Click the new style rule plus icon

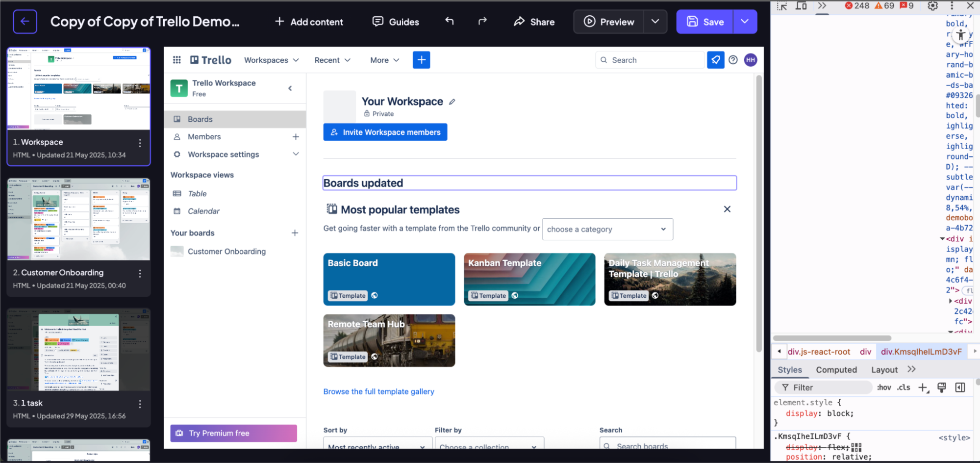point(923,387)
